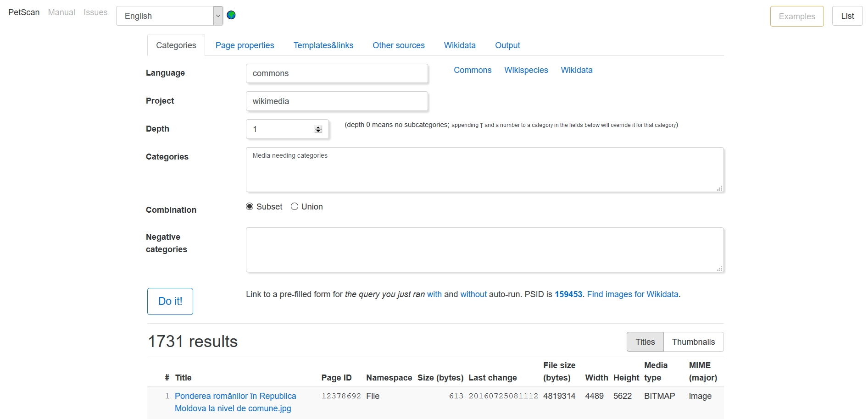Click the Commons quick-fill link
The width and height of the screenshot is (868, 419).
click(472, 70)
